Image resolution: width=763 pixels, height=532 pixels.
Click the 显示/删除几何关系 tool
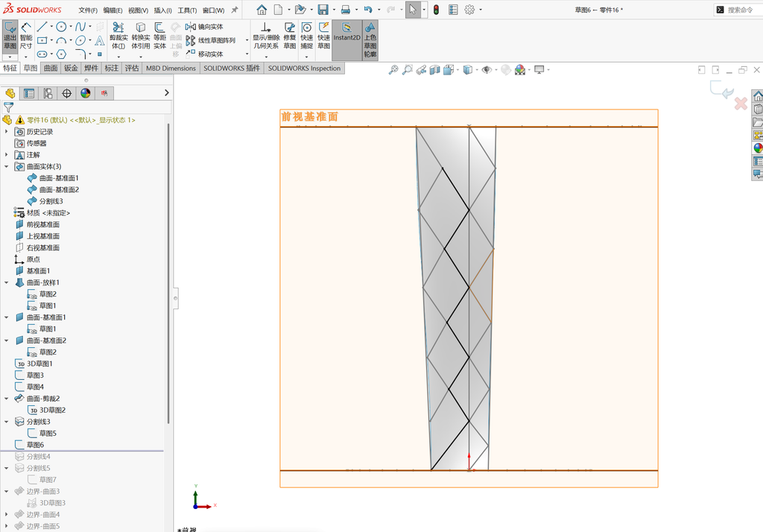[x=266, y=36]
